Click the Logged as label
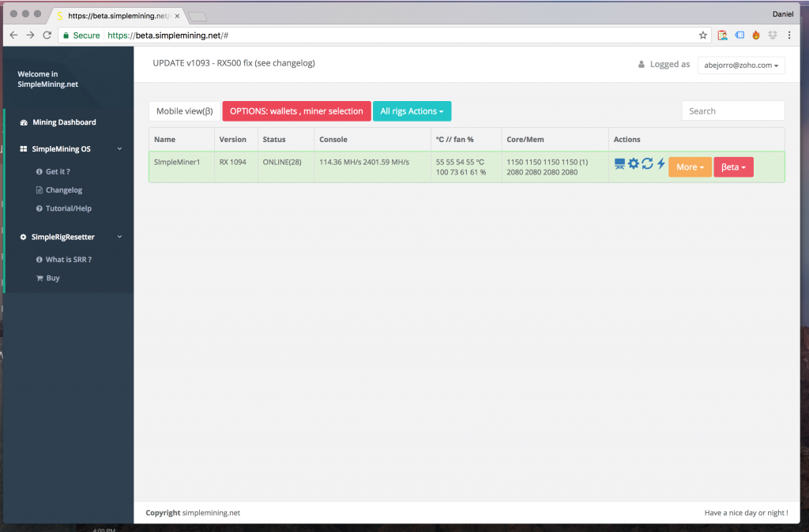 (x=670, y=65)
